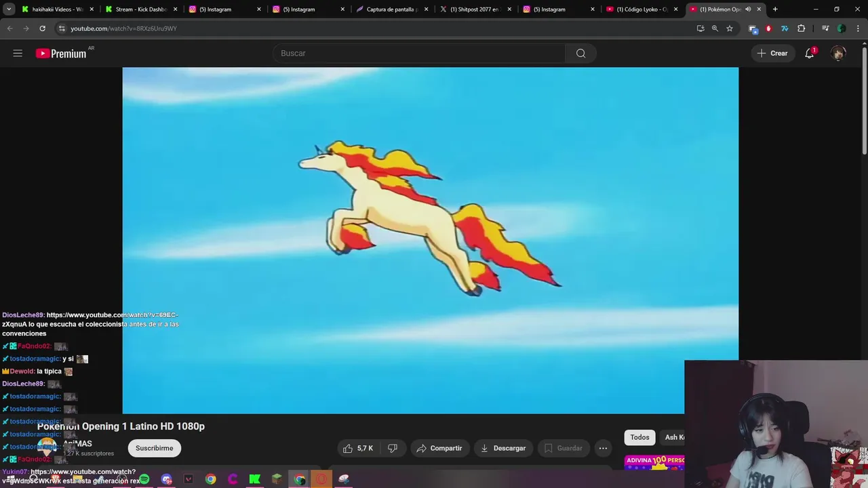The height and width of the screenshot is (488, 868).
Task: Click the Pokémon video player
Action: [x=430, y=240]
